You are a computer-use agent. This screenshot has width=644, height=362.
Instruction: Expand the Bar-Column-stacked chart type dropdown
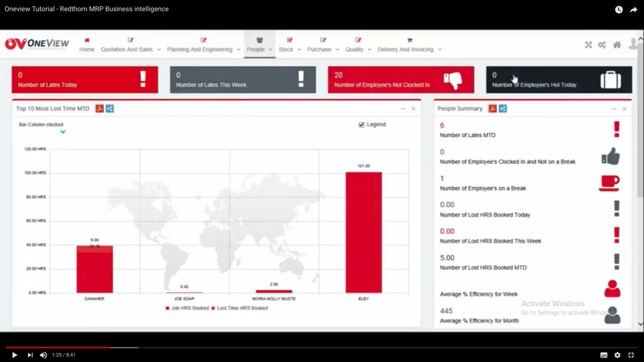click(x=63, y=132)
